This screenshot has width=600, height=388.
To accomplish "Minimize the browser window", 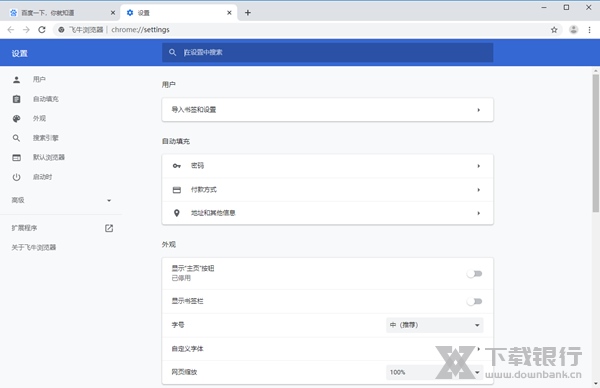I will coord(544,7).
